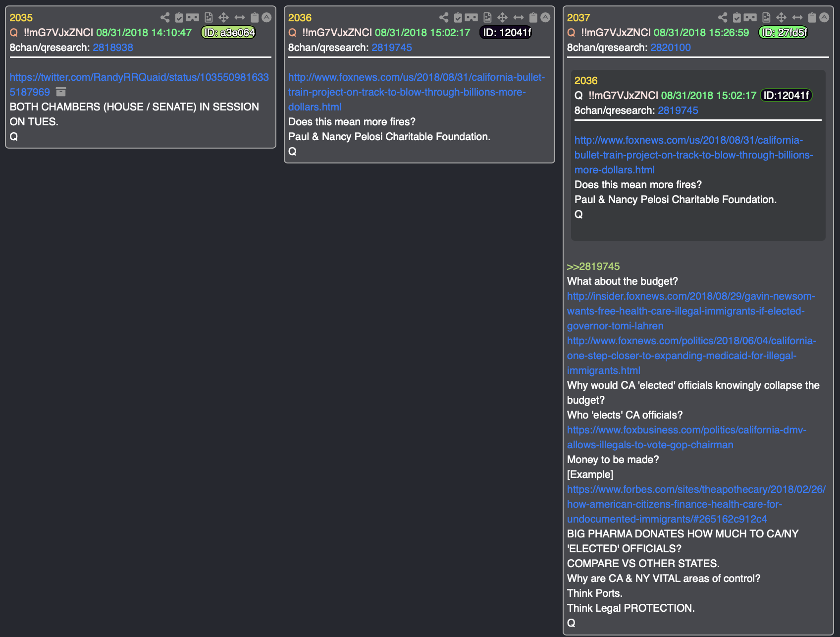The image size is (840, 637).
Task: Open bullet-train Fox News link in post 2036
Action: point(417,92)
